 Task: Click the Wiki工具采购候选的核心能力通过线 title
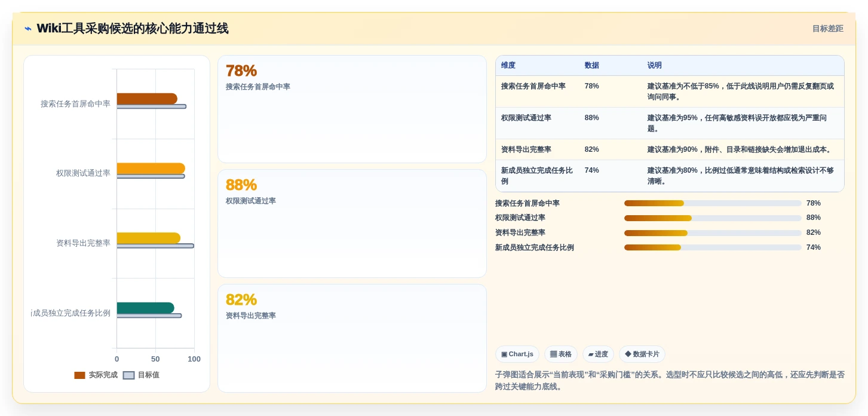point(133,29)
